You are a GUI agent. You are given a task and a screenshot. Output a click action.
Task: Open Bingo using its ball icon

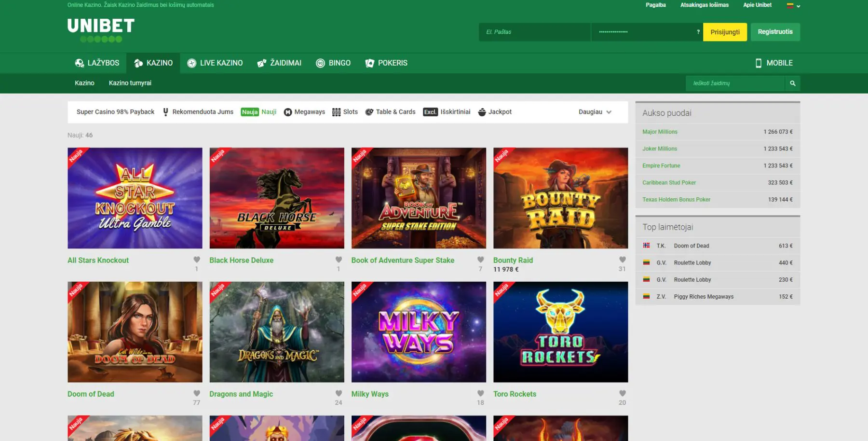[x=319, y=63]
